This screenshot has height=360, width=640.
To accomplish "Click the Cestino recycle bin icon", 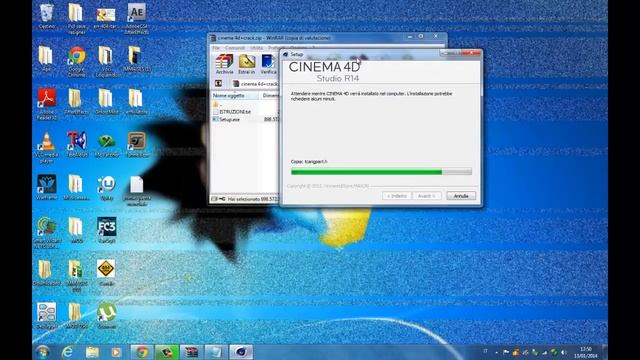I will (47, 17).
